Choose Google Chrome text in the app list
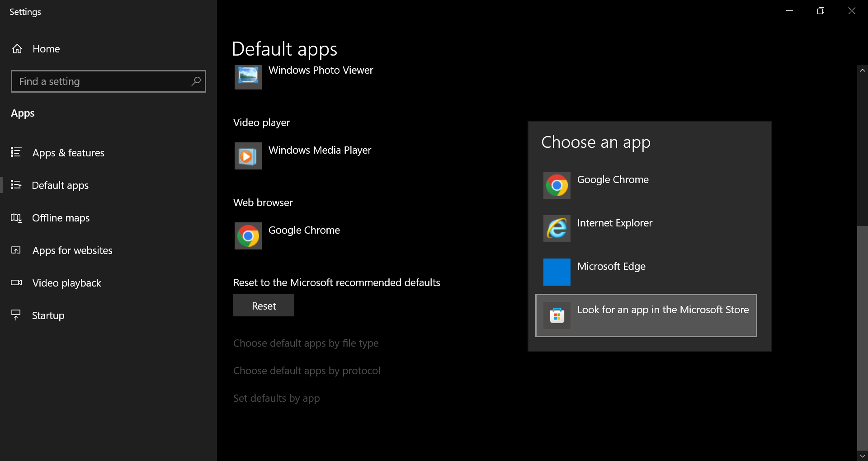Viewport: 868px width, 461px height. tap(613, 179)
